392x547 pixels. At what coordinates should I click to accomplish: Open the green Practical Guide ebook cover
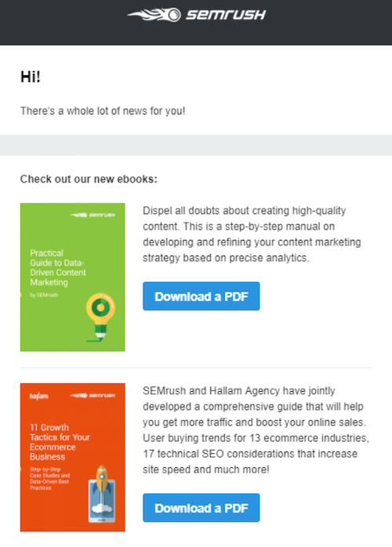[x=73, y=277]
